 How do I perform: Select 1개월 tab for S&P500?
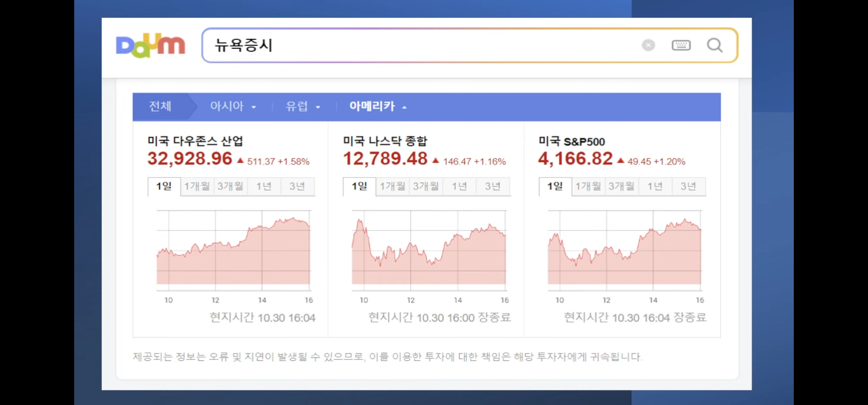click(x=588, y=186)
